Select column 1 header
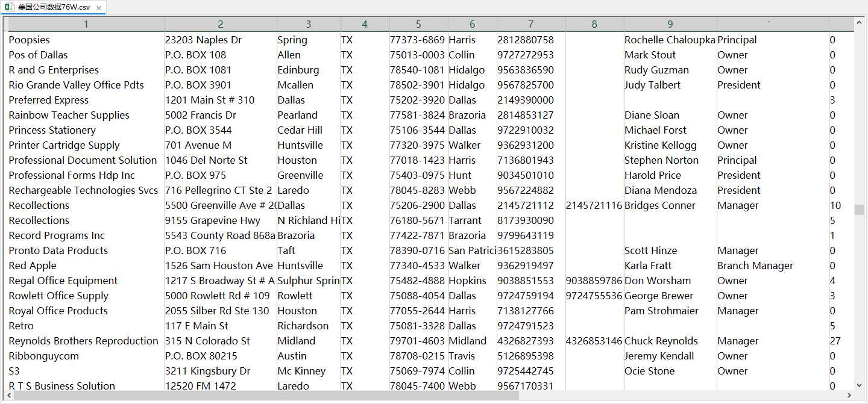This screenshot has height=404, width=868. coord(86,24)
